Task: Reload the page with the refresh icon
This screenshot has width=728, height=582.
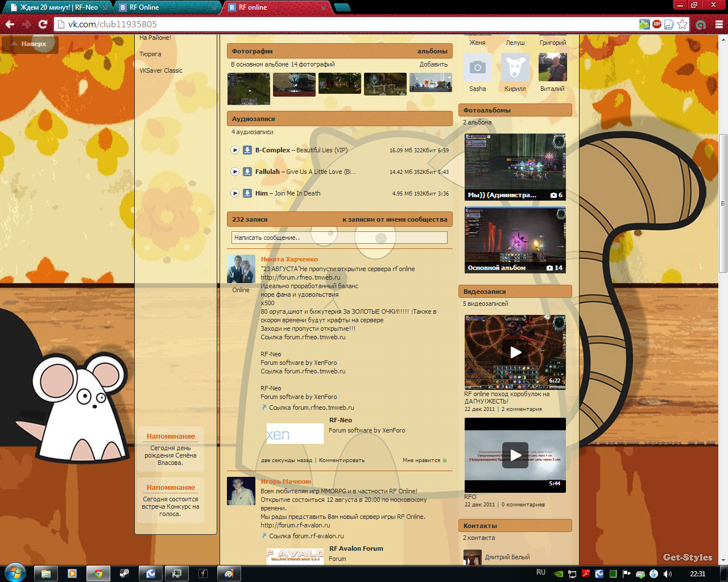Action: click(x=43, y=24)
